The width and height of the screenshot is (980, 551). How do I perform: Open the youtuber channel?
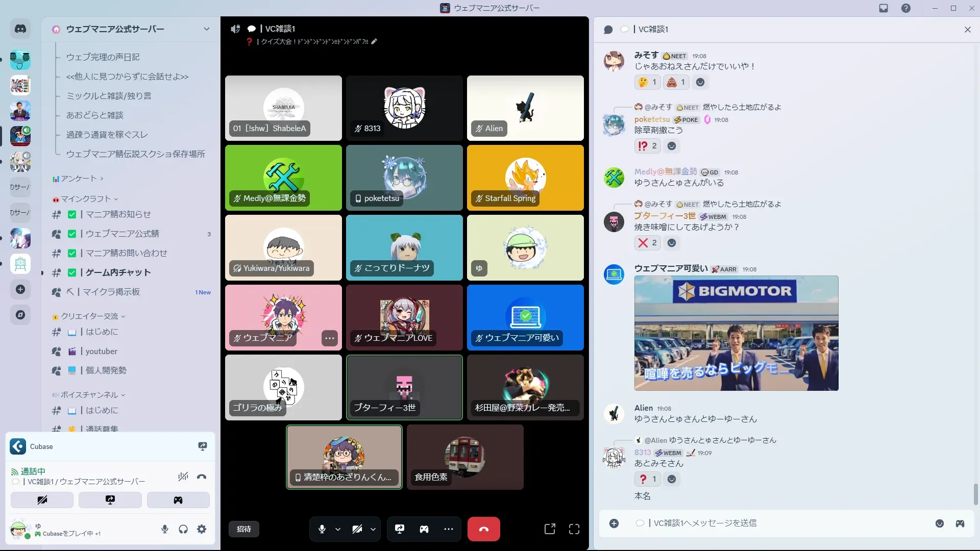[101, 351]
